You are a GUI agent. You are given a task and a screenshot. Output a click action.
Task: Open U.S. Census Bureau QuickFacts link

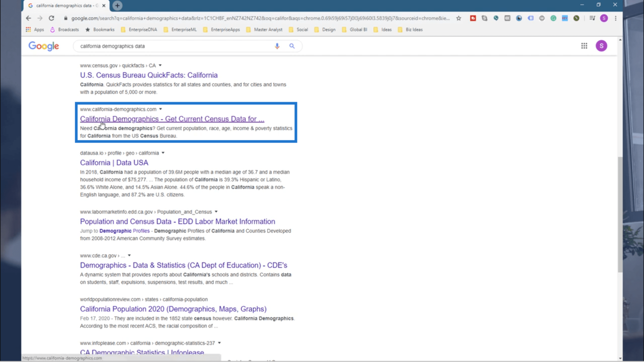point(149,75)
